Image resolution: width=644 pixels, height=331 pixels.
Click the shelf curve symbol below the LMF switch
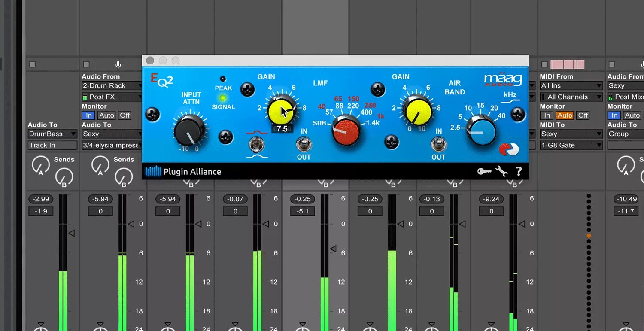257,156
